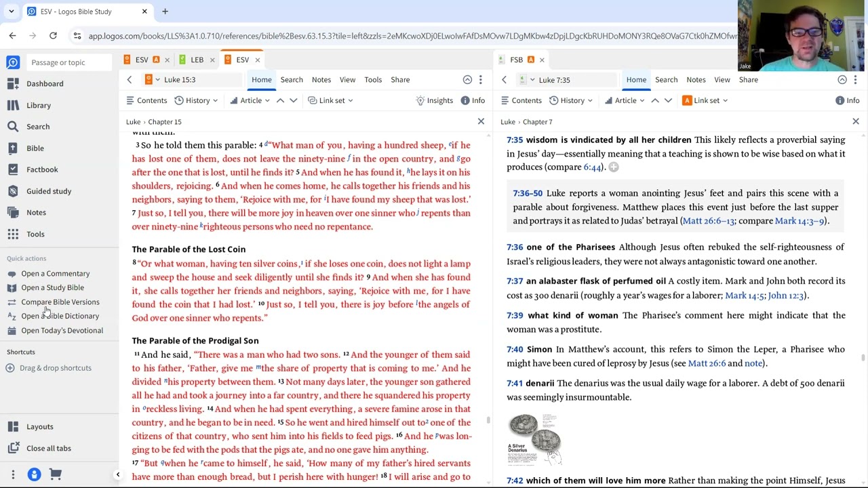The width and height of the screenshot is (868, 488).
Task: Open Info in the FSB panel
Action: 848,100
